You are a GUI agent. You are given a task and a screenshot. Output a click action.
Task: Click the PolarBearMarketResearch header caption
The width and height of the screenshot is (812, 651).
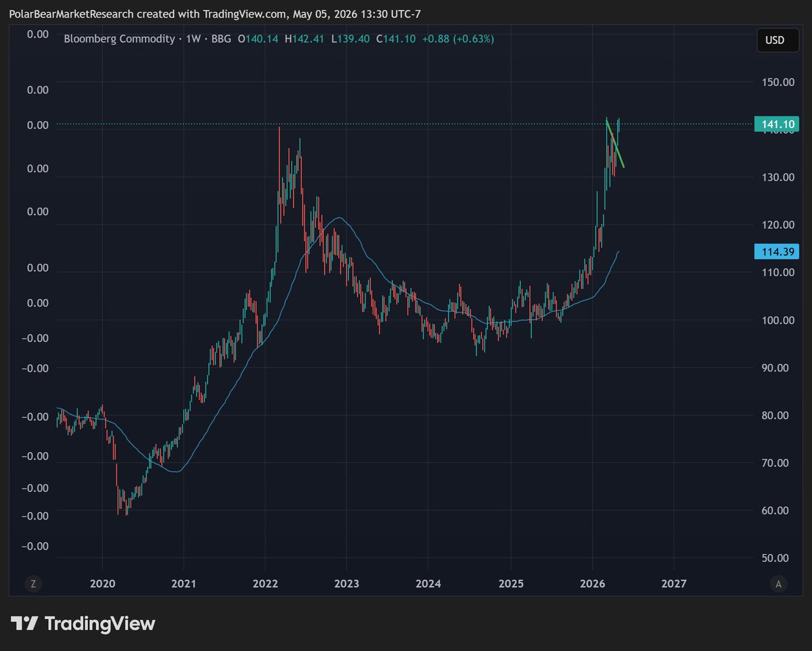tap(215, 14)
